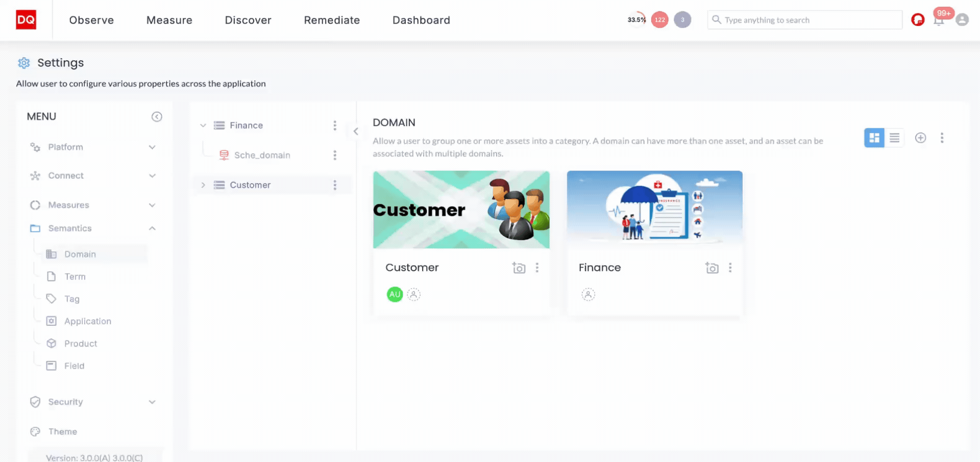Click change image icon on Customer card
Image resolution: width=980 pixels, height=462 pixels.
(519, 268)
